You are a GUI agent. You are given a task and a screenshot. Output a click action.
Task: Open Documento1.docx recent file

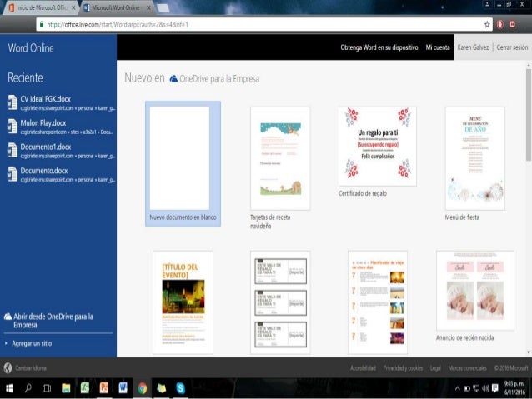(x=61, y=151)
